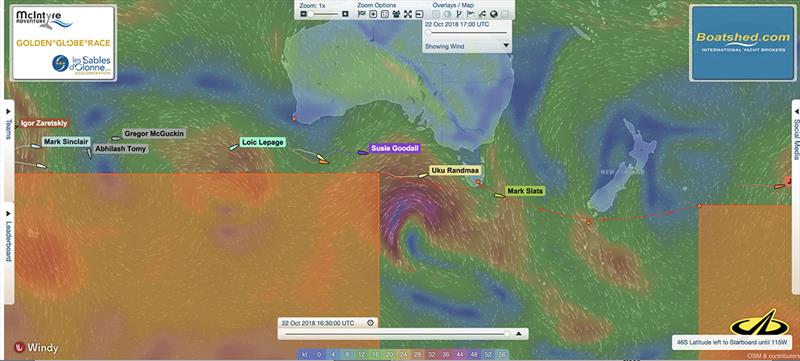Click waypoint marker south of New Zealand
Screen dimensions: 800x361
tap(588, 223)
